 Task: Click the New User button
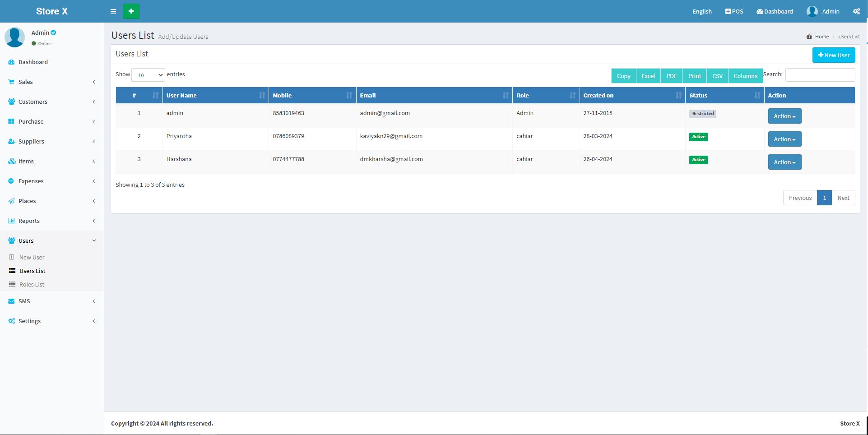coord(833,55)
